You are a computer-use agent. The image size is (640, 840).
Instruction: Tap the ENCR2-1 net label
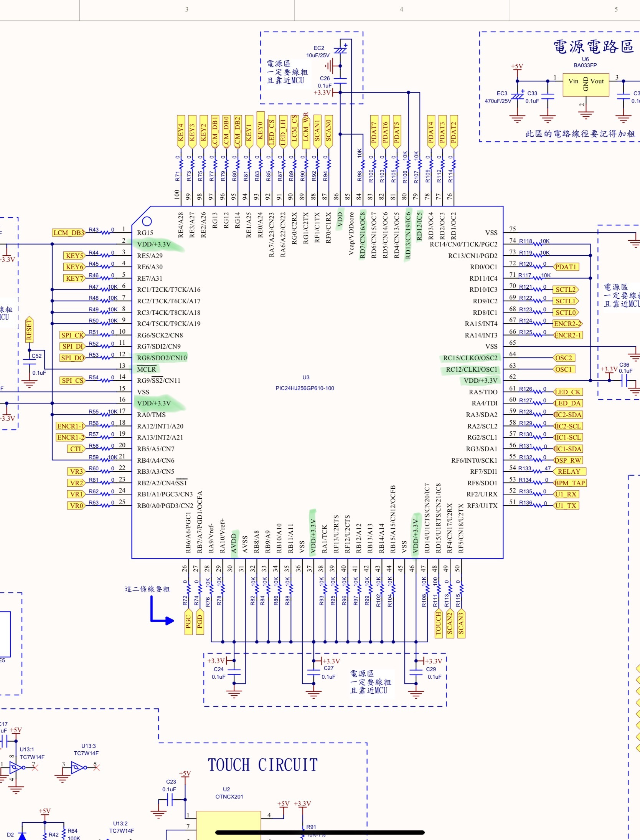click(x=568, y=335)
